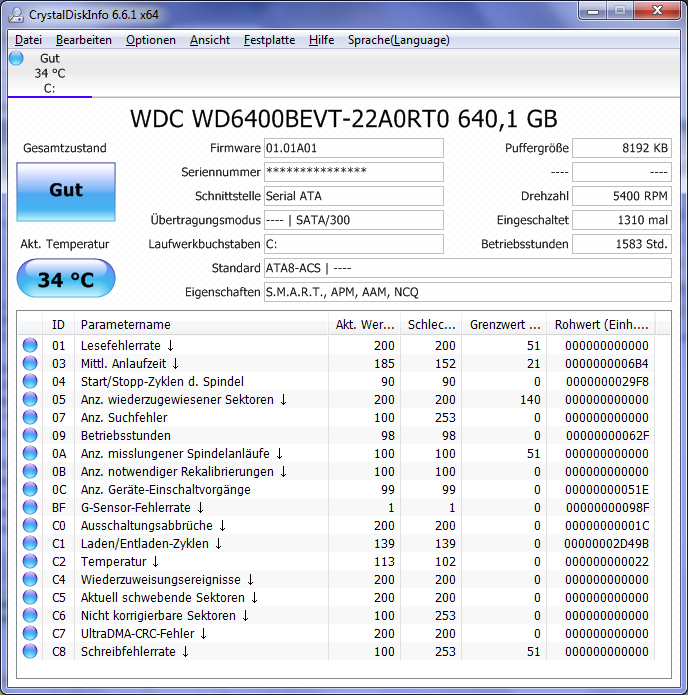
Task: Click the Drehzahl value 5400 RPM
Action: coord(622,196)
